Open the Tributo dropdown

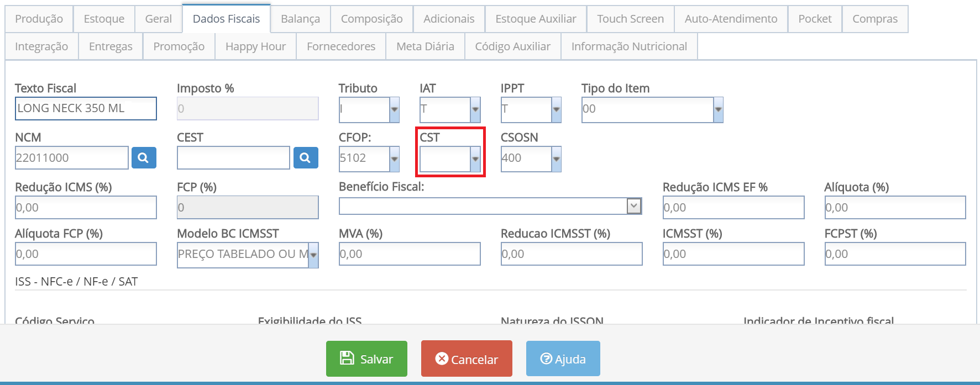(x=394, y=109)
